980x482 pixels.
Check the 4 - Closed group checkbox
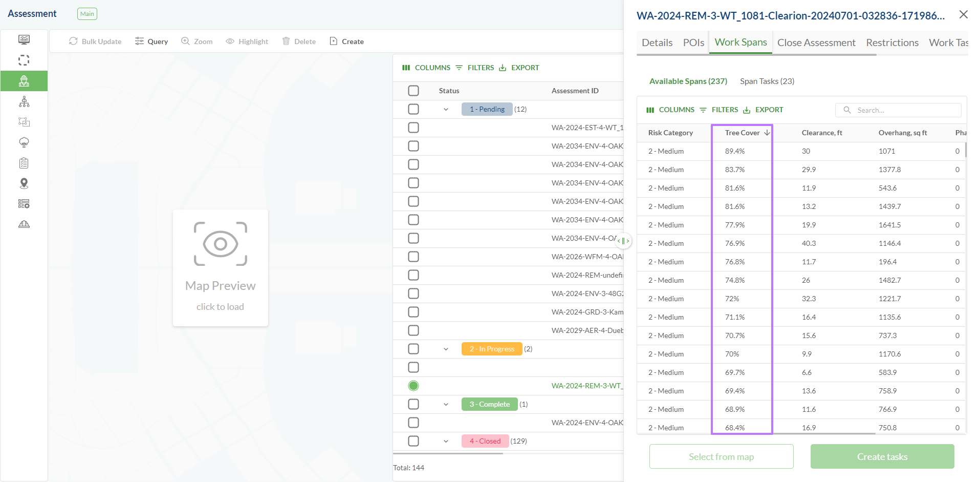[413, 441]
